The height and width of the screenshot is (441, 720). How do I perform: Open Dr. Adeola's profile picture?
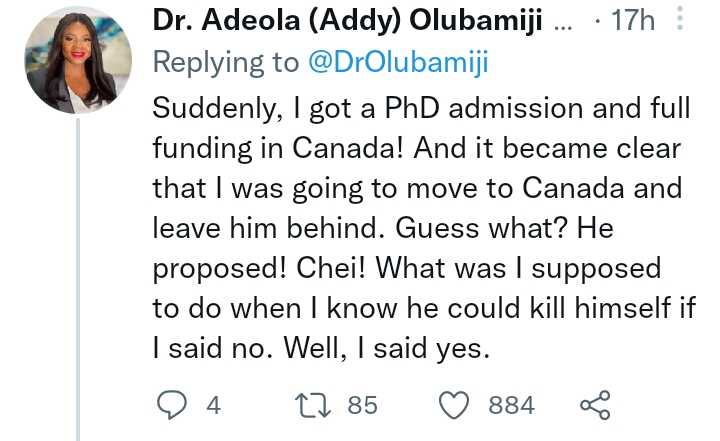[x=76, y=64]
